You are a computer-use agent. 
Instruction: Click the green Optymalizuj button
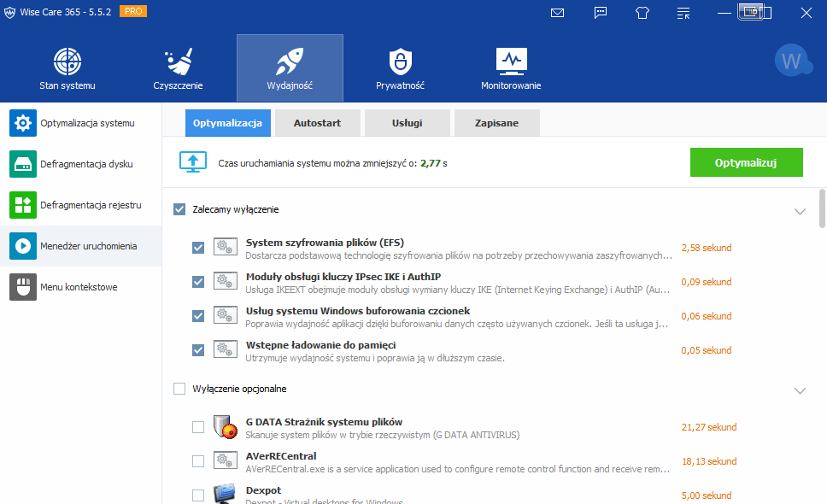[746, 162]
